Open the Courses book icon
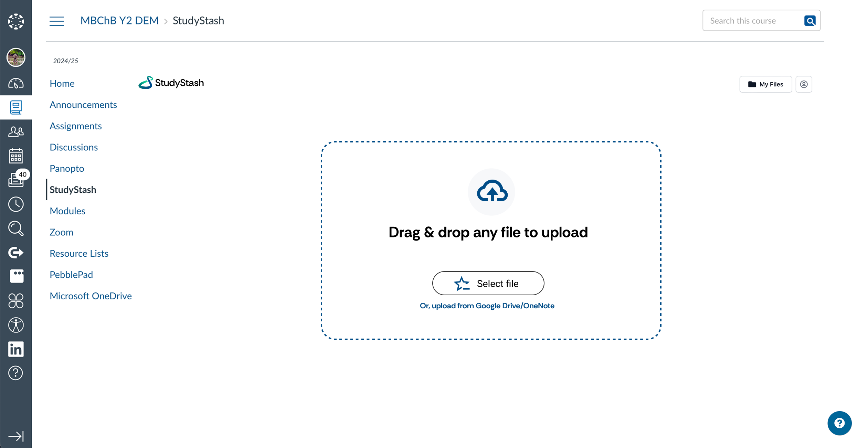This screenshot has width=868, height=448. pyautogui.click(x=16, y=107)
